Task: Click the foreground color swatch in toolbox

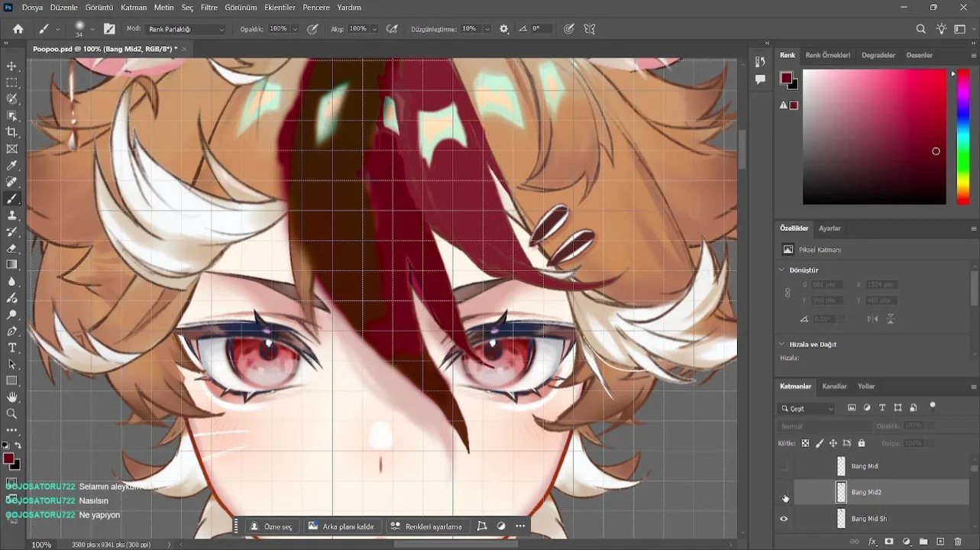Action: click(8, 459)
